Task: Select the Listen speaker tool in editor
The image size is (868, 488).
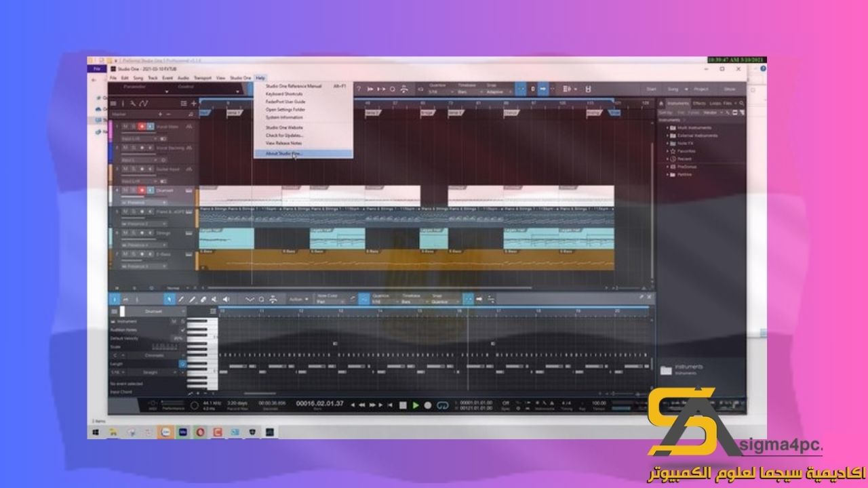Action: 226,299
